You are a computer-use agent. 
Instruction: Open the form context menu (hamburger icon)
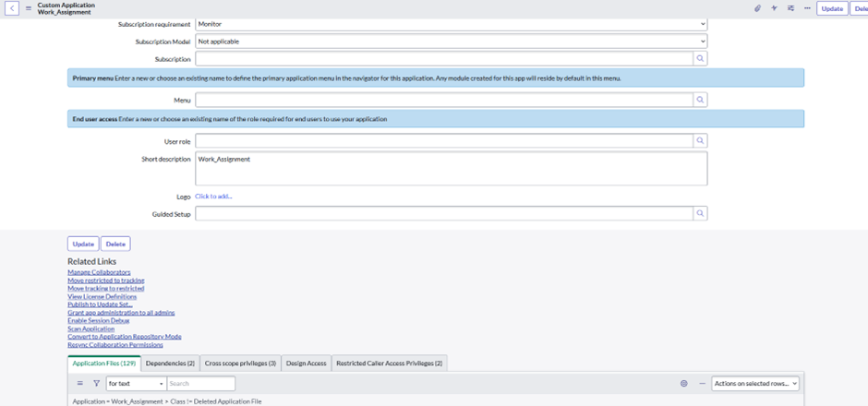tap(28, 8)
